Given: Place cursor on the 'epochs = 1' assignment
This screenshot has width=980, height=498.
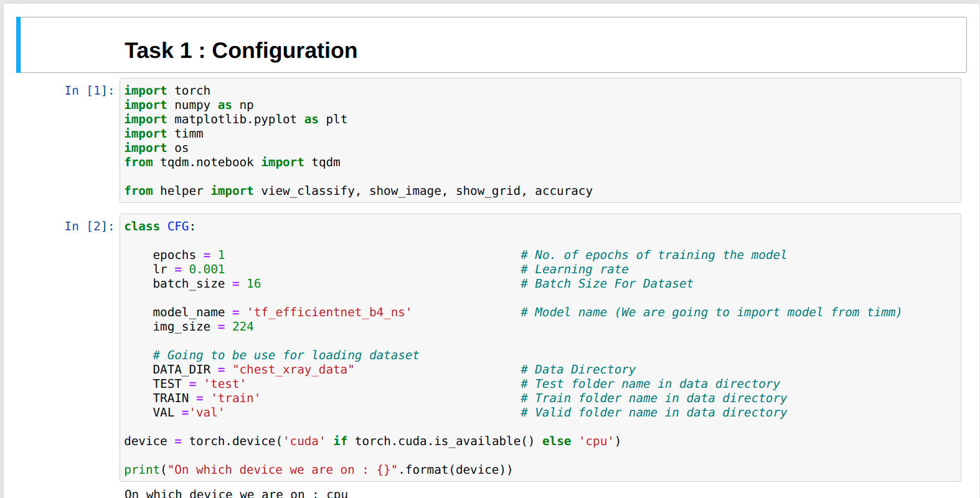Looking at the screenshot, I should [189, 255].
